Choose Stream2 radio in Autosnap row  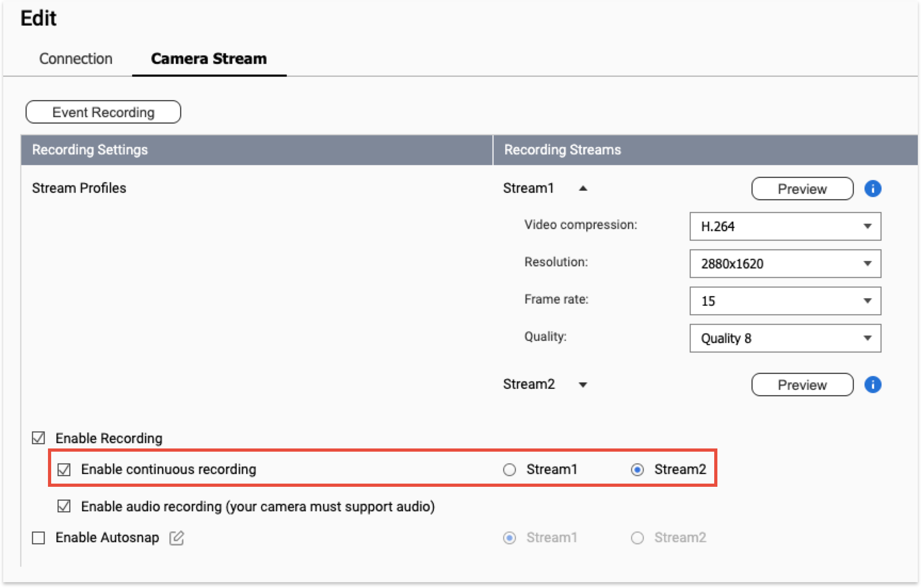point(637,538)
